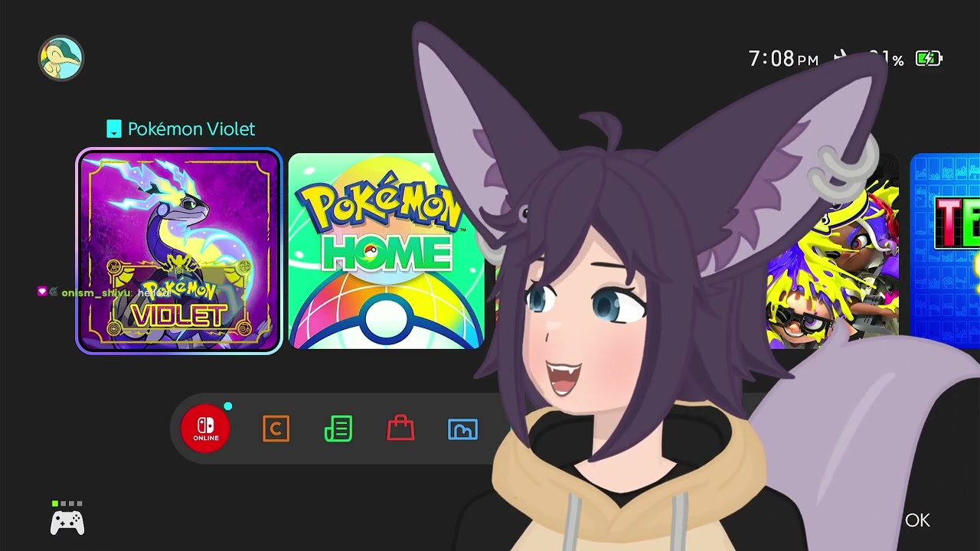
Task: Click the game card icon beside title
Action: [114, 129]
